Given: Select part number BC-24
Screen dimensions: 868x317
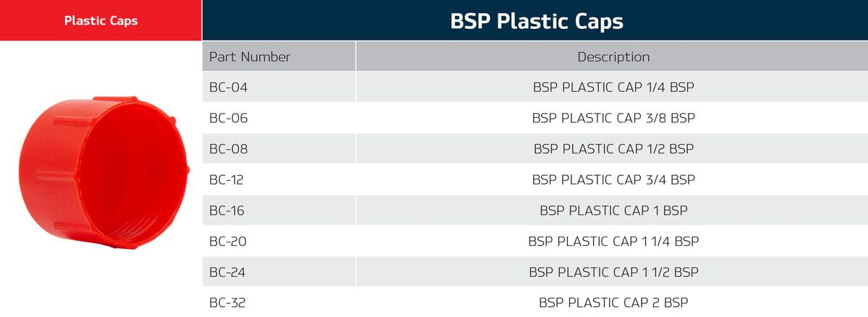Looking at the screenshot, I should (229, 272).
